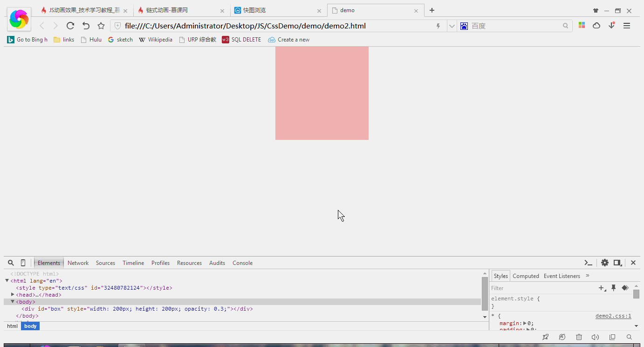644x347 pixels.
Task: Click the Baidu paw search engine icon
Action: tap(464, 26)
